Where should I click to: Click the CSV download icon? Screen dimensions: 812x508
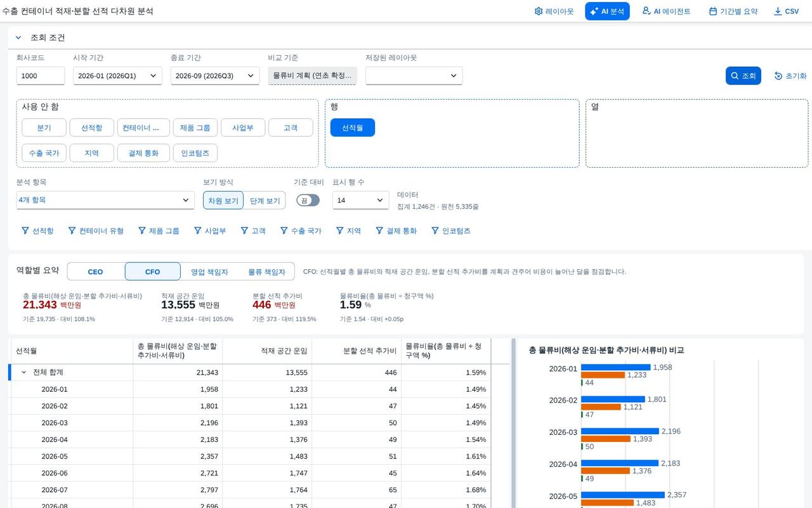point(778,11)
